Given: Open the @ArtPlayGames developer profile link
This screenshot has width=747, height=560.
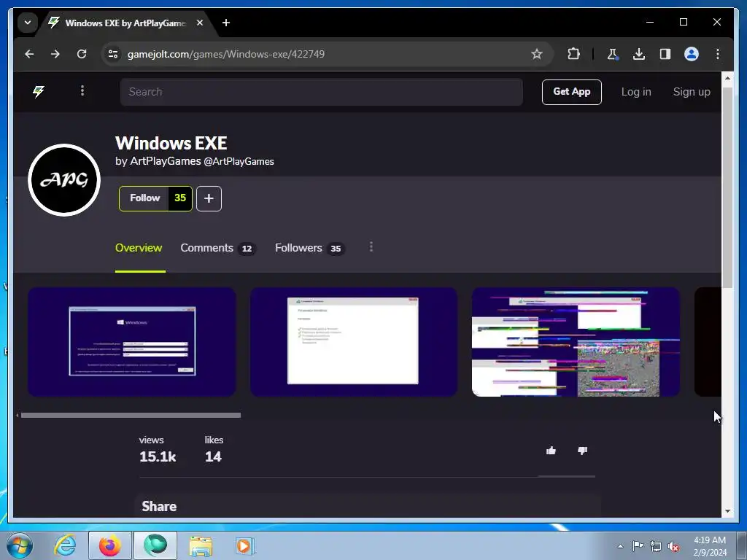Looking at the screenshot, I should pyautogui.click(x=239, y=161).
